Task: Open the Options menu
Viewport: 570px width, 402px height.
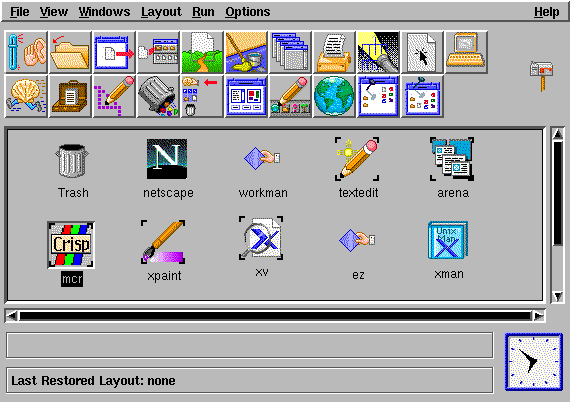Action: (248, 12)
